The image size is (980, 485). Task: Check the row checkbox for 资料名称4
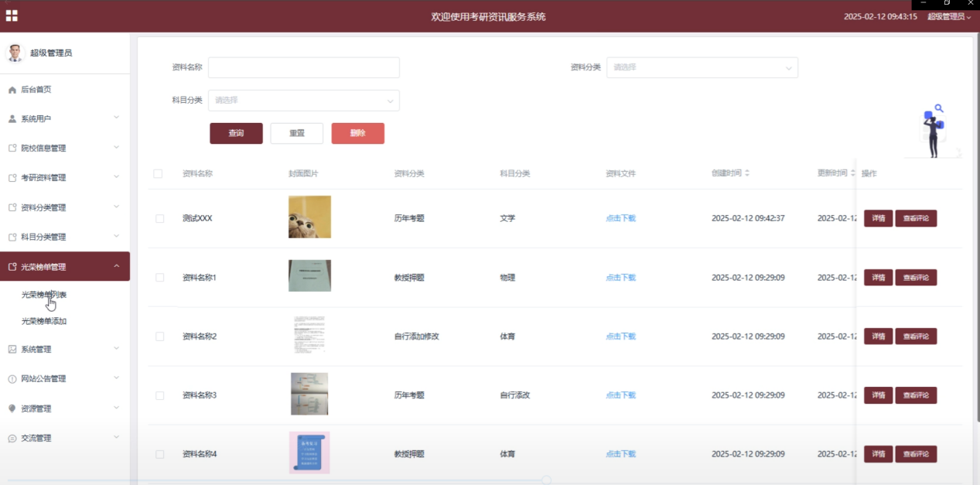coord(160,454)
